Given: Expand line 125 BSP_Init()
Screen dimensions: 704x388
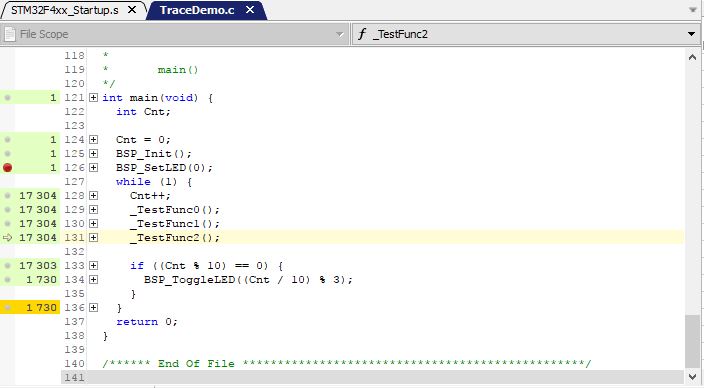Looking at the screenshot, I should click(93, 154).
